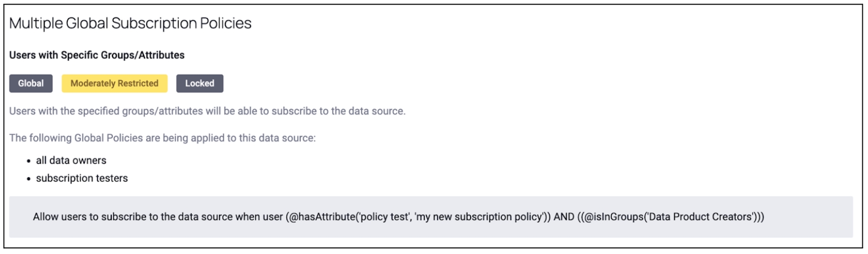Viewport: 868px width, 254px height.
Task: Click the bullet before 'all data owners'
Action: tap(29, 161)
